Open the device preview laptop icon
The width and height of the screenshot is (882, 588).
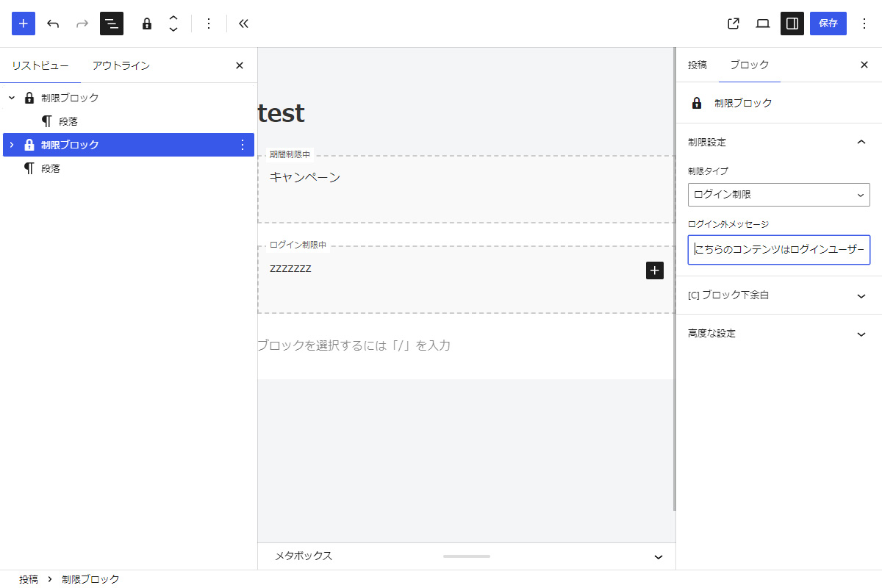[763, 24]
